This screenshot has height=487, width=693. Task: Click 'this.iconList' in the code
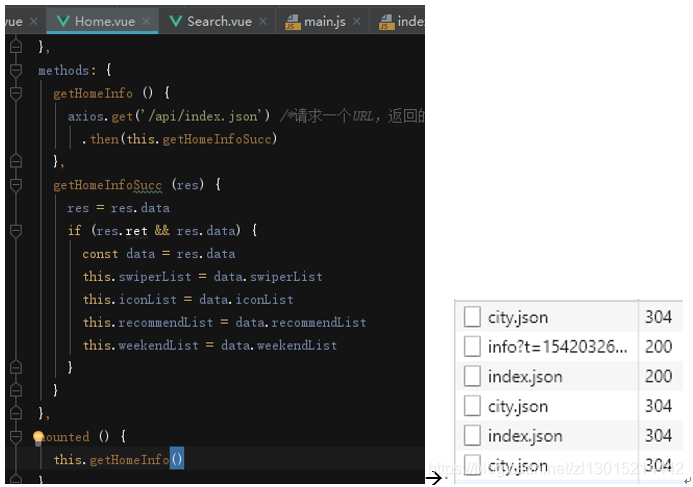tap(130, 300)
